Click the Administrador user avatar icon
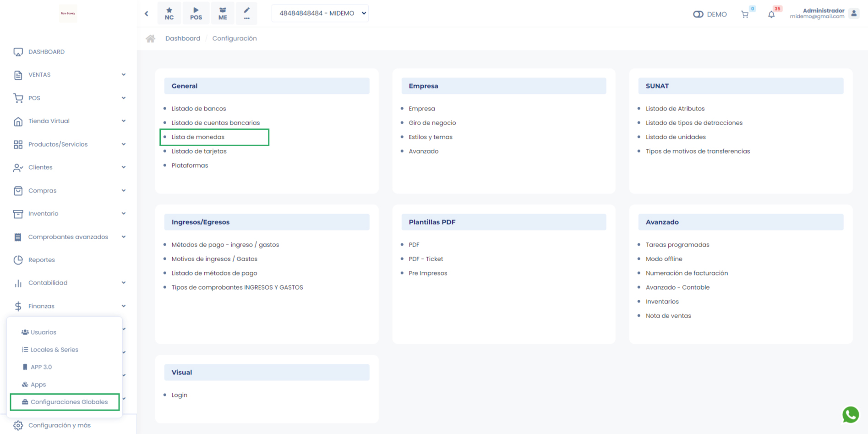The width and height of the screenshot is (868, 434). [854, 14]
